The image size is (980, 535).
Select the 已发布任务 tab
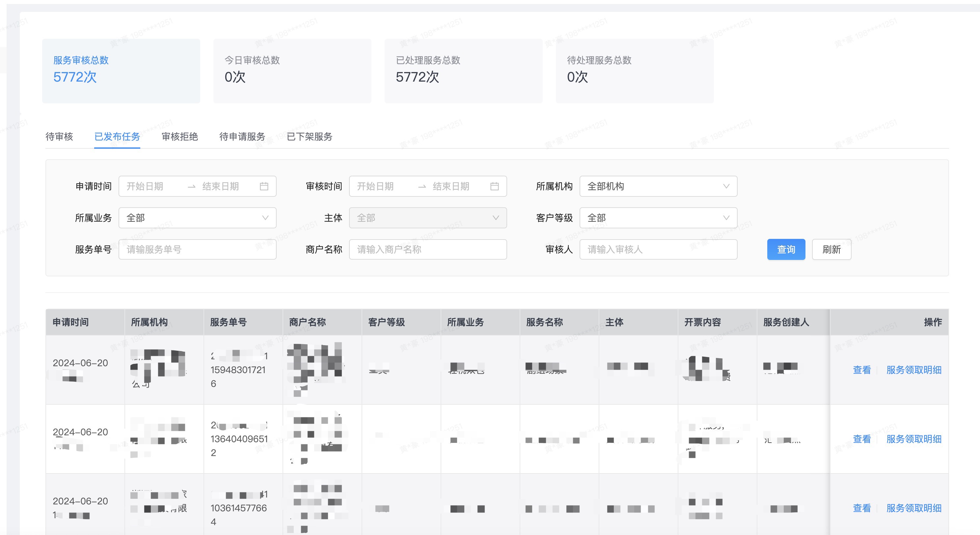coord(117,137)
